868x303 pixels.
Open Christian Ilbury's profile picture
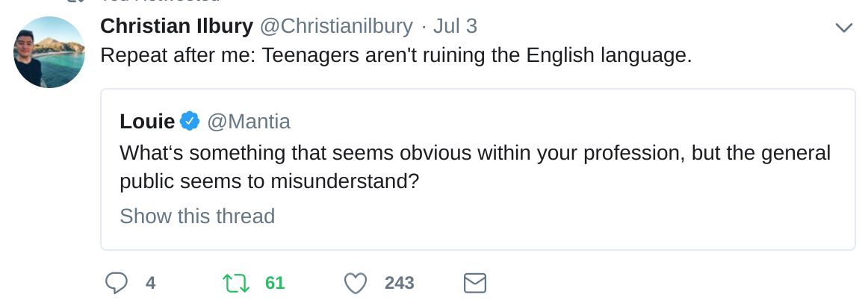(x=49, y=52)
